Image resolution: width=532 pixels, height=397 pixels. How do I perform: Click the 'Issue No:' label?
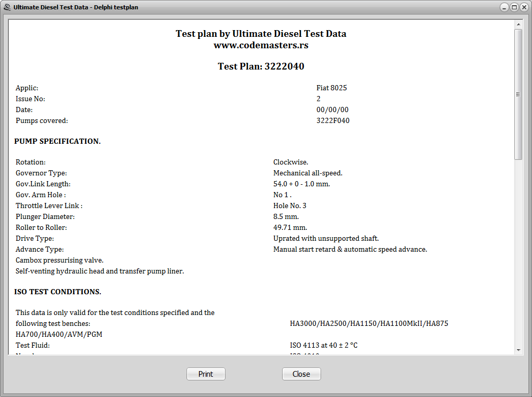click(30, 99)
